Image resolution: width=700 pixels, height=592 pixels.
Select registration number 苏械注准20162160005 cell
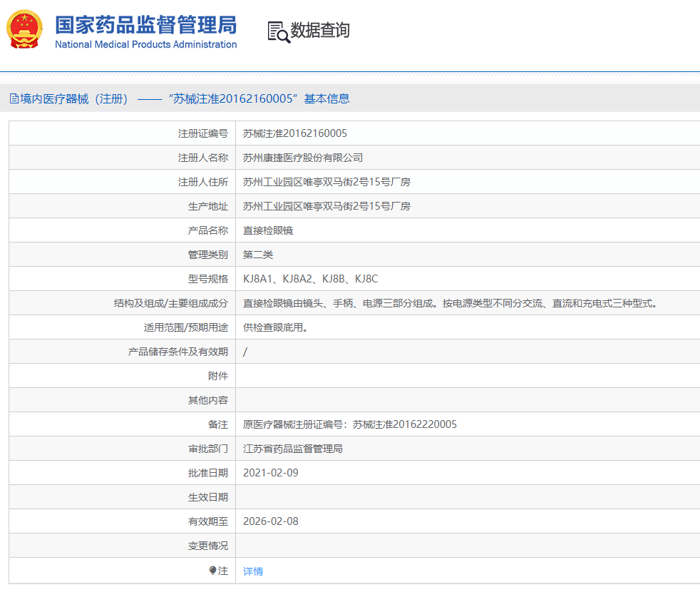pyautogui.click(x=295, y=133)
